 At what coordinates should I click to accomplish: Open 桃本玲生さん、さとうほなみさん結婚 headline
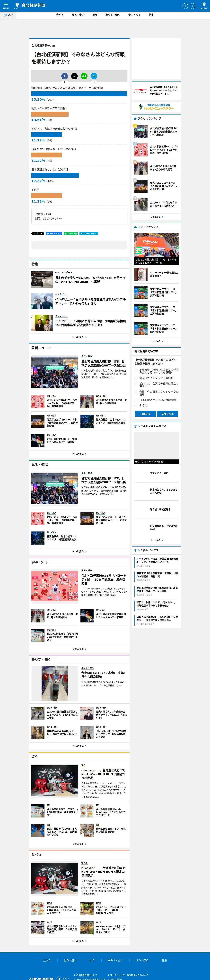point(164,491)
